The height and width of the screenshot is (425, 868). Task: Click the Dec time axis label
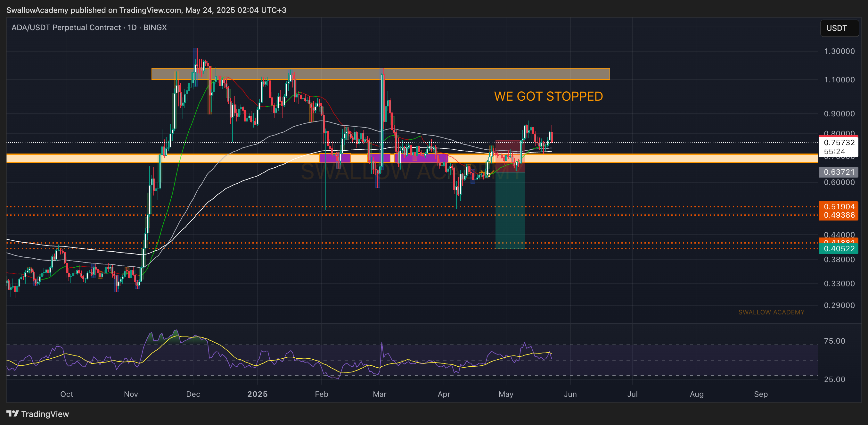point(193,394)
